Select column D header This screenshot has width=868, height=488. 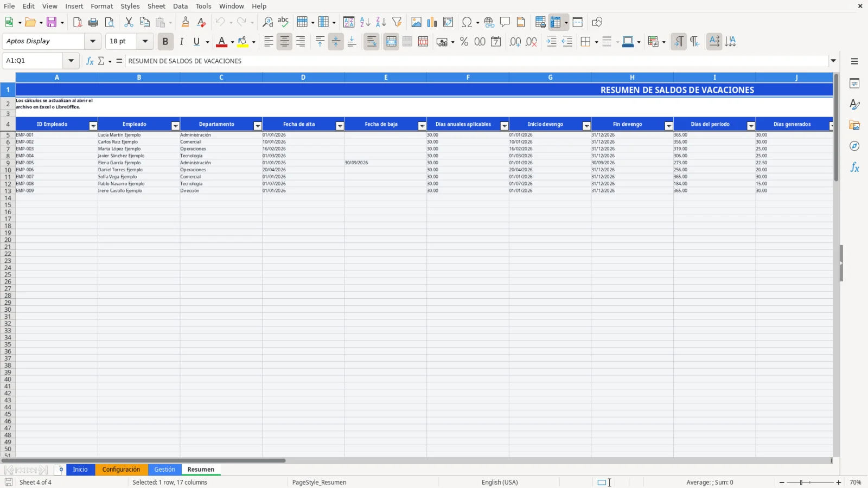click(303, 78)
